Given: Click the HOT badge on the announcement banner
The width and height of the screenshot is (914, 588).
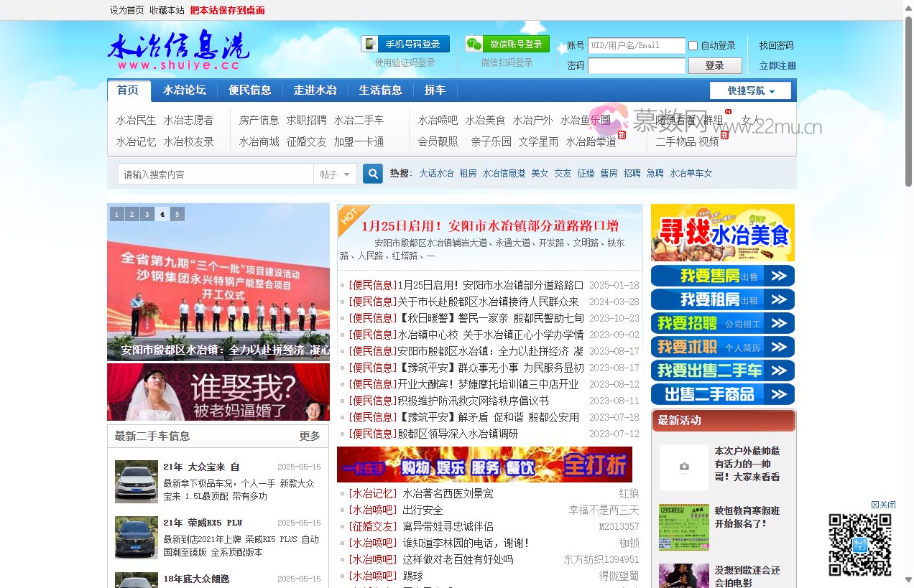Looking at the screenshot, I should click(x=351, y=218).
